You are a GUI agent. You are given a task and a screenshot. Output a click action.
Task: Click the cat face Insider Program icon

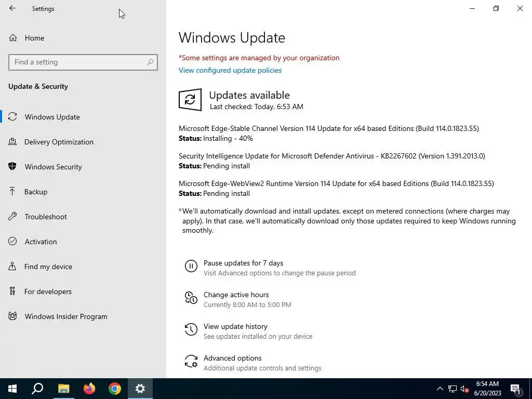(x=12, y=316)
